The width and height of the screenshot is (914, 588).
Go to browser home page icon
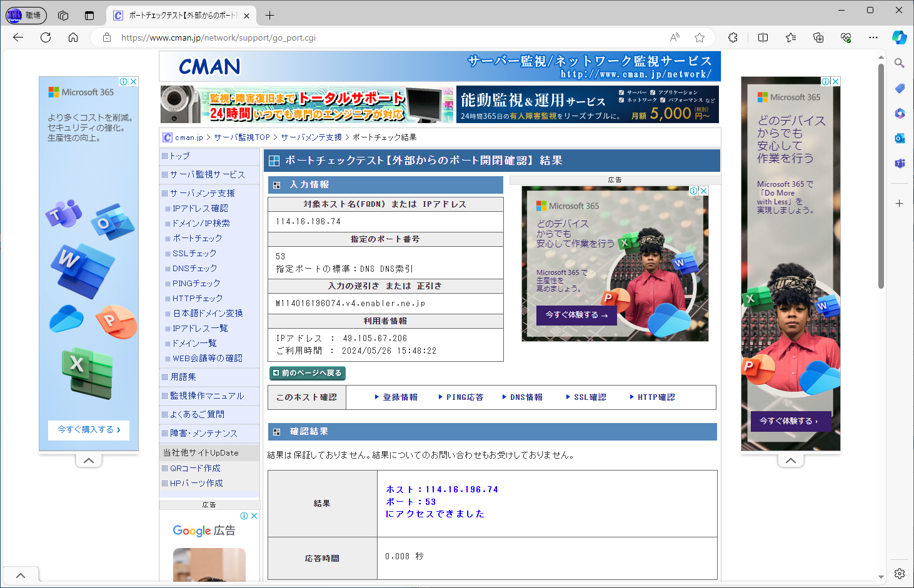tap(73, 37)
